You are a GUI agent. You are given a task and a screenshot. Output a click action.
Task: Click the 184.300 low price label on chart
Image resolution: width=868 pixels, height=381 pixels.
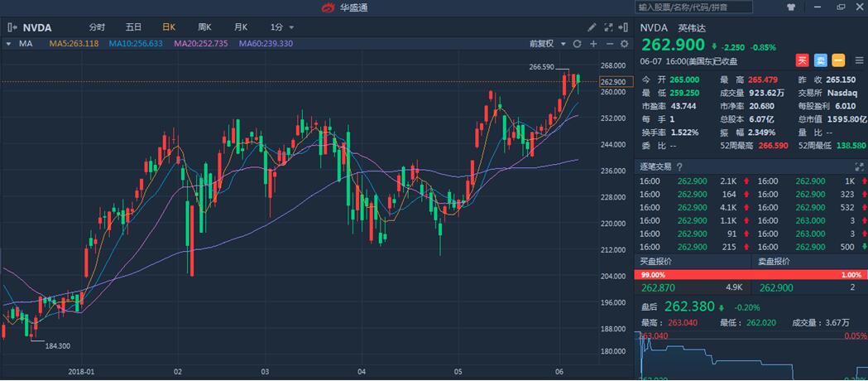pyautogui.click(x=58, y=345)
